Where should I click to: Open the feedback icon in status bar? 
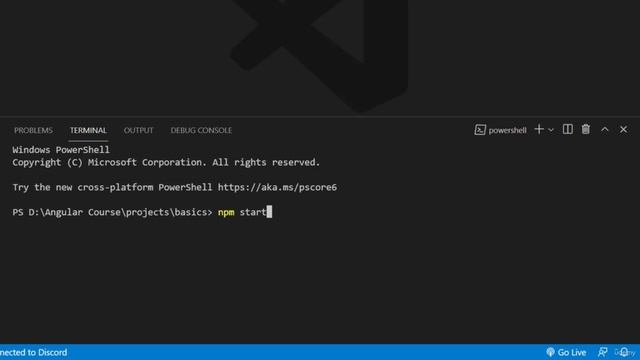point(602,352)
